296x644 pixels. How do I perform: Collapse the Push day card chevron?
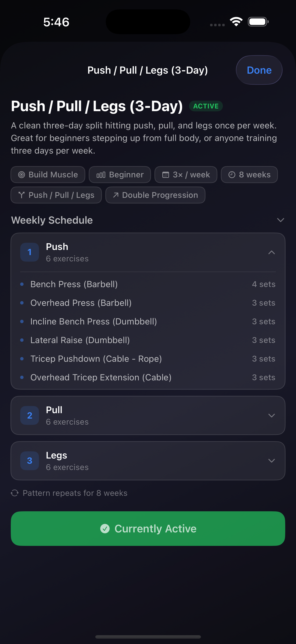272,252
